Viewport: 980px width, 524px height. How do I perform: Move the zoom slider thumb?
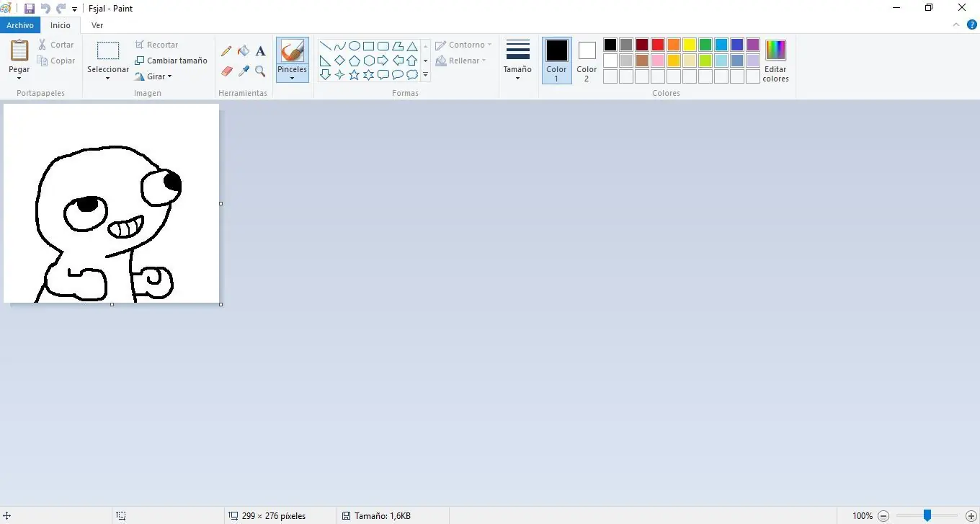pyautogui.click(x=927, y=515)
